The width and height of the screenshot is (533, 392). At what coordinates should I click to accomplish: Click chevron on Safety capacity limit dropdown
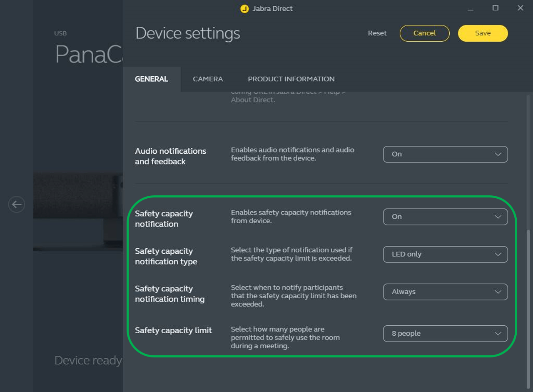(498, 333)
